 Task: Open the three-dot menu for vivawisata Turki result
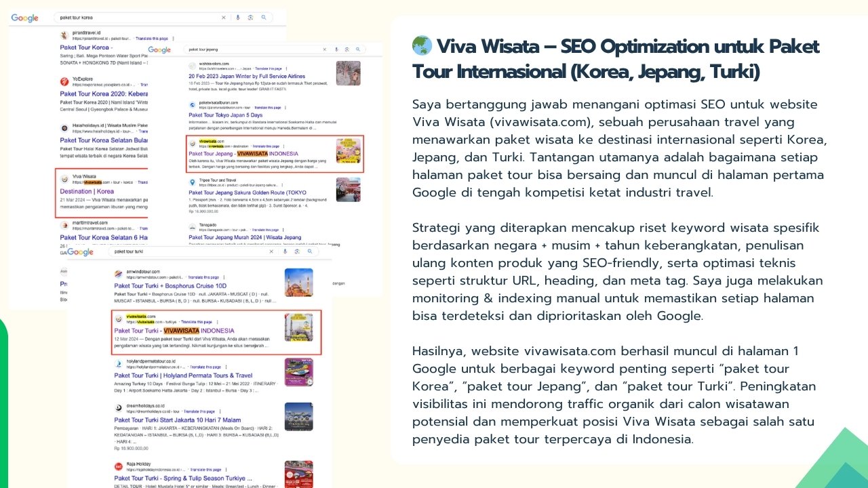point(216,321)
